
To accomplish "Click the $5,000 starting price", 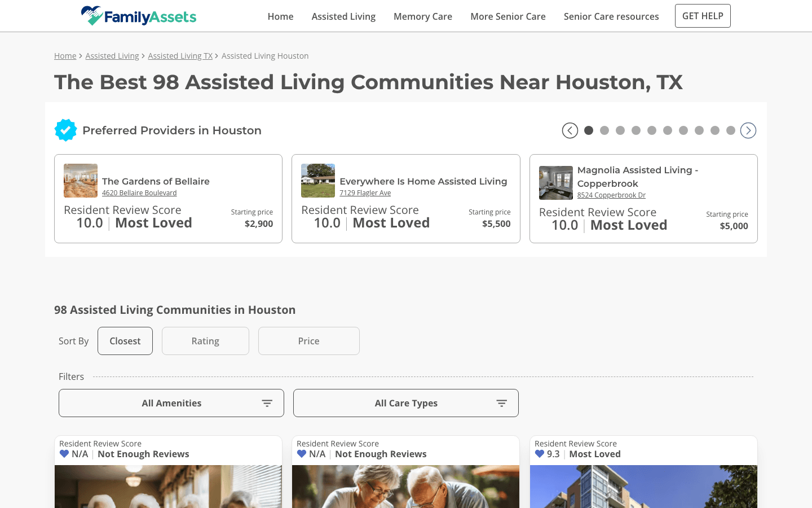I will coord(734,226).
